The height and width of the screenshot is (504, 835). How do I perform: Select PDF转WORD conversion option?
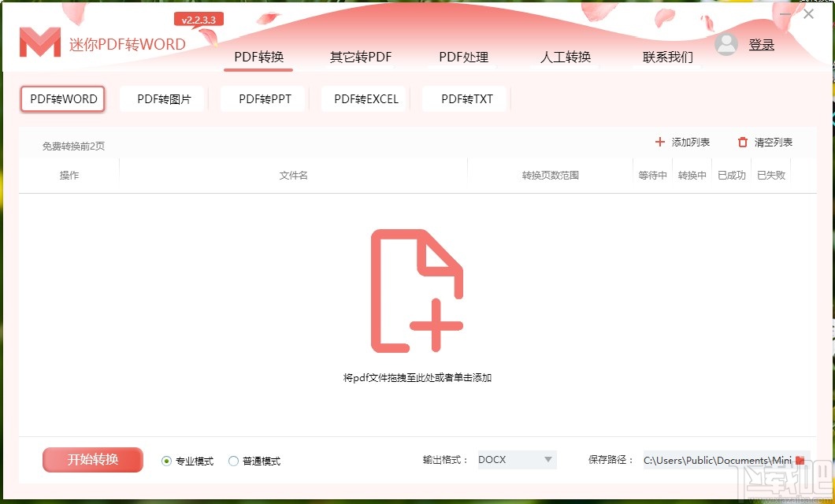[63, 99]
